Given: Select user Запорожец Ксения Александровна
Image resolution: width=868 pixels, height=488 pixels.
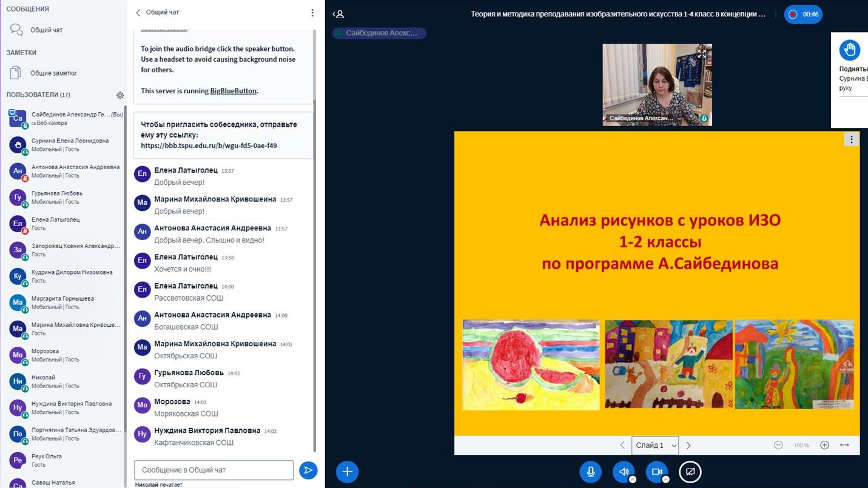Looking at the screenshot, I should click(64, 250).
